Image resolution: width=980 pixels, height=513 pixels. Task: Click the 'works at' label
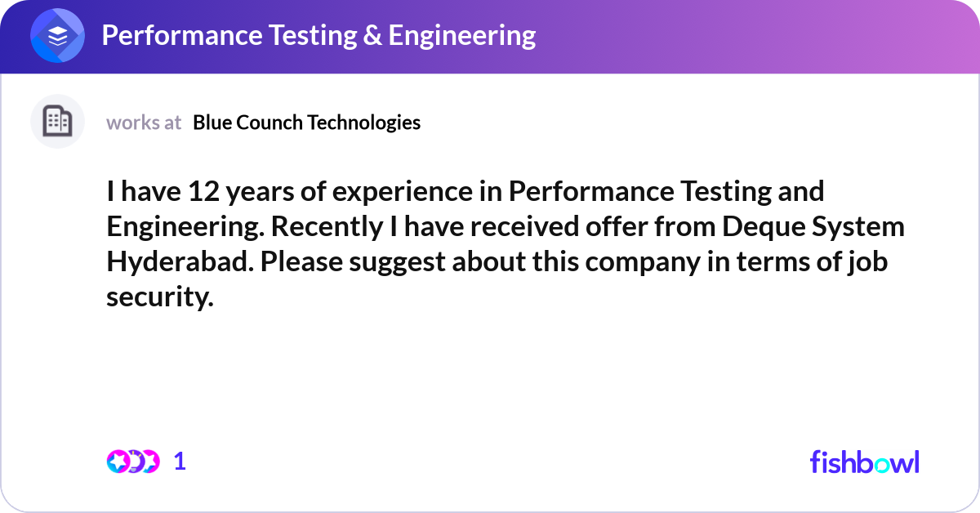[x=144, y=123]
